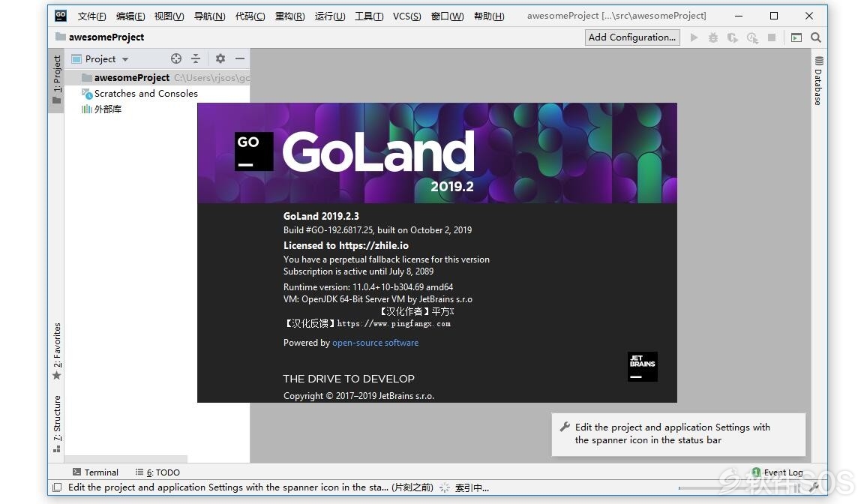The image size is (867, 504).
Task: Open the 工具(T) menu
Action: 369,16
